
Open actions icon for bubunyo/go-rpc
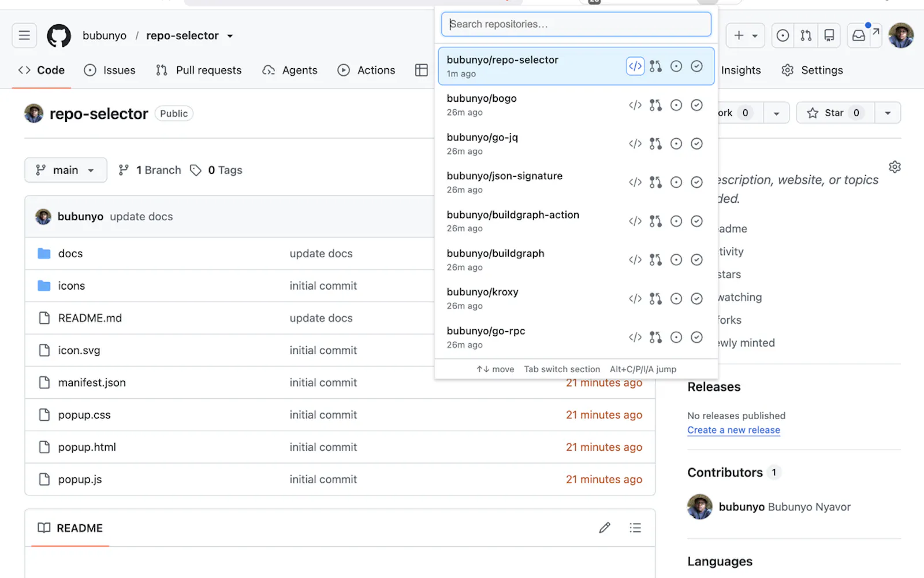click(697, 338)
